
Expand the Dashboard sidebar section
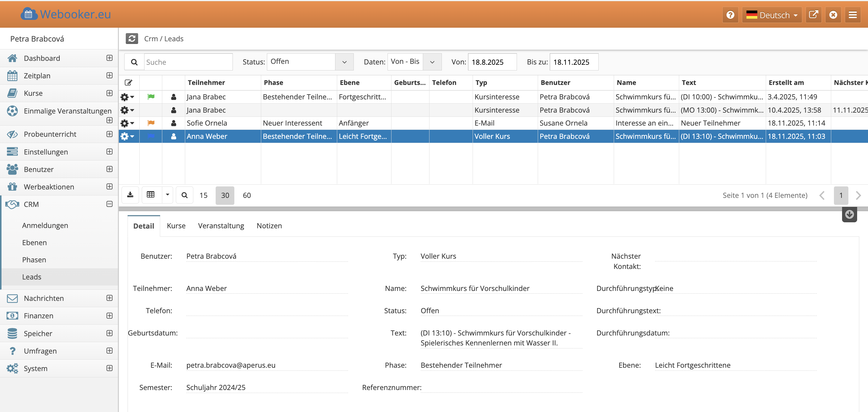109,58
